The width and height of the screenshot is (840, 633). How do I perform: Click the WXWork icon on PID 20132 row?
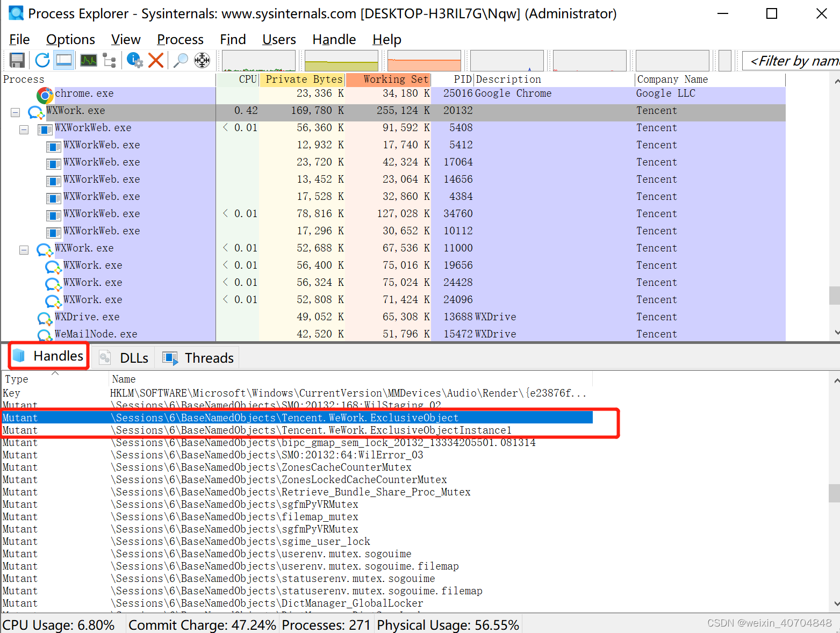(36, 113)
